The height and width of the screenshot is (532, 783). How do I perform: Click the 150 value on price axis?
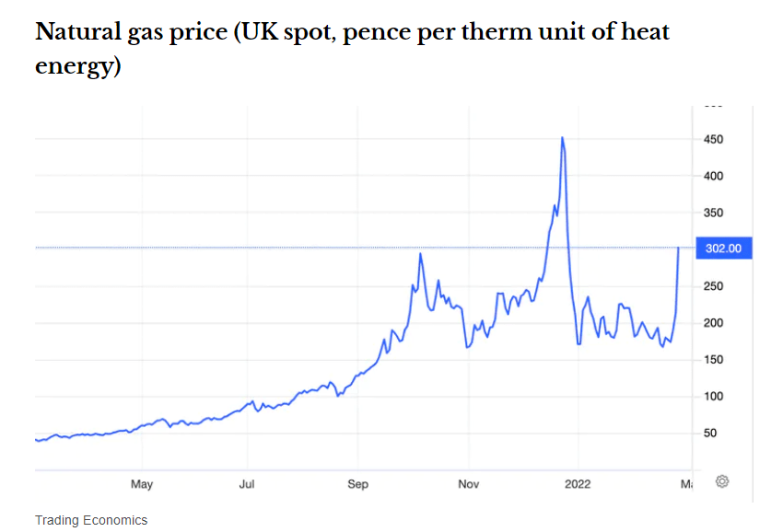click(713, 360)
